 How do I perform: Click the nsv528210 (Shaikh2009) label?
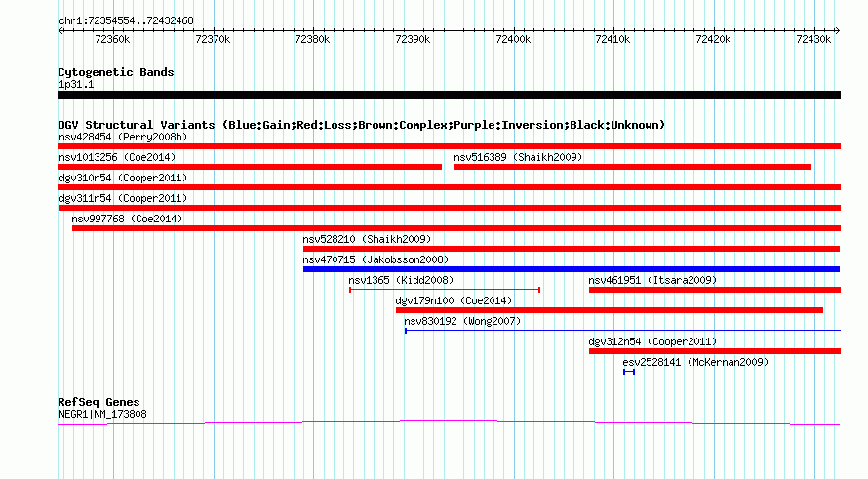tap(367, 239)
